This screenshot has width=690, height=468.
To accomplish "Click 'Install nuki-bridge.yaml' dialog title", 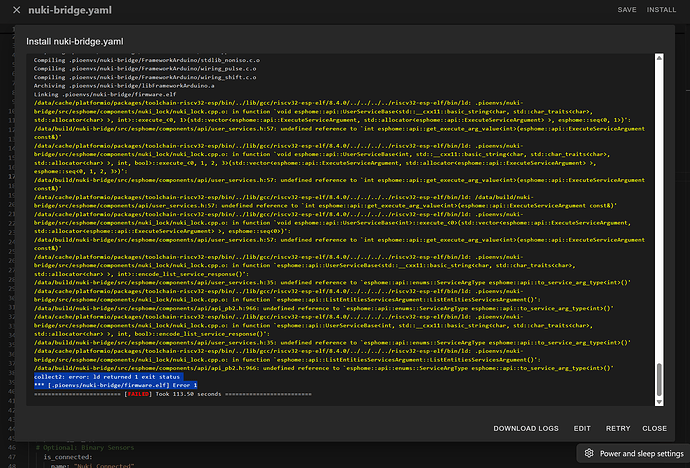I will tap(75, 41).
